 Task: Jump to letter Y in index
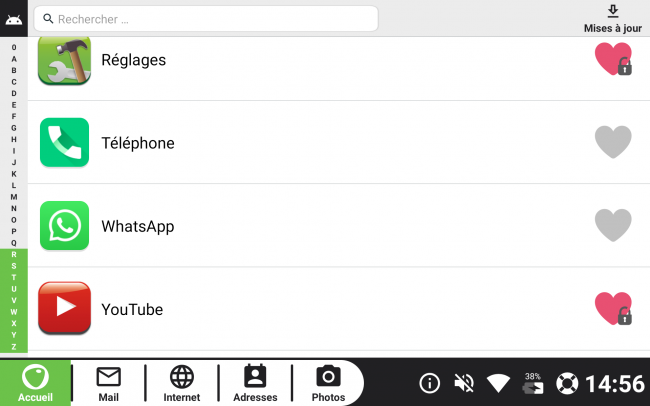14,335
